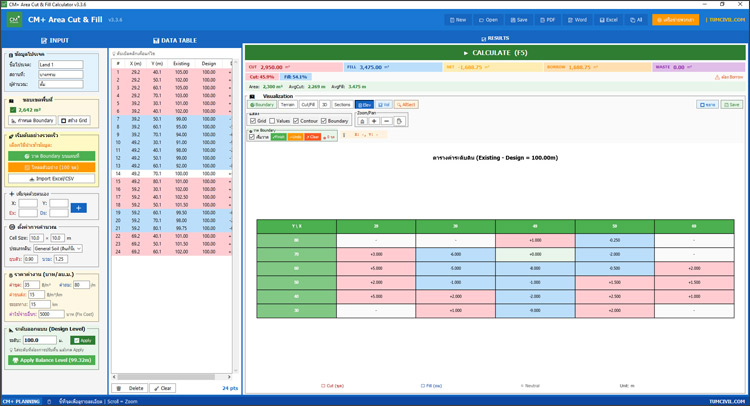Export to Word document

[577, 19]
